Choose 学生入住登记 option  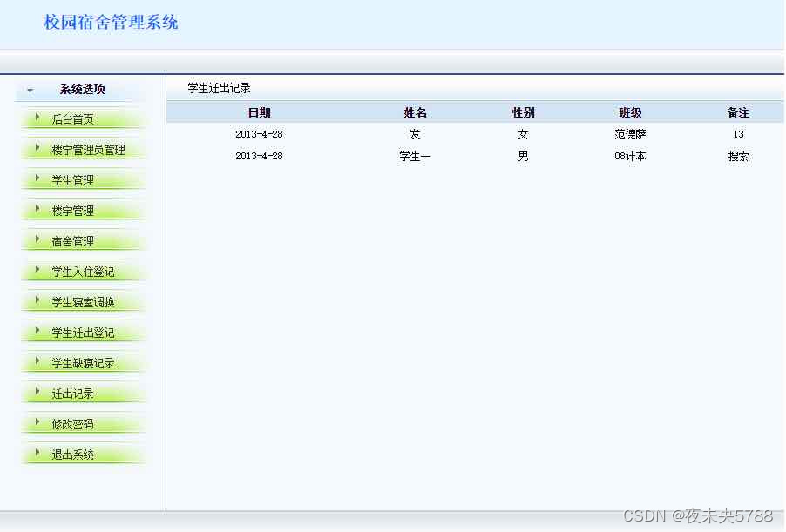pos(83,272)
